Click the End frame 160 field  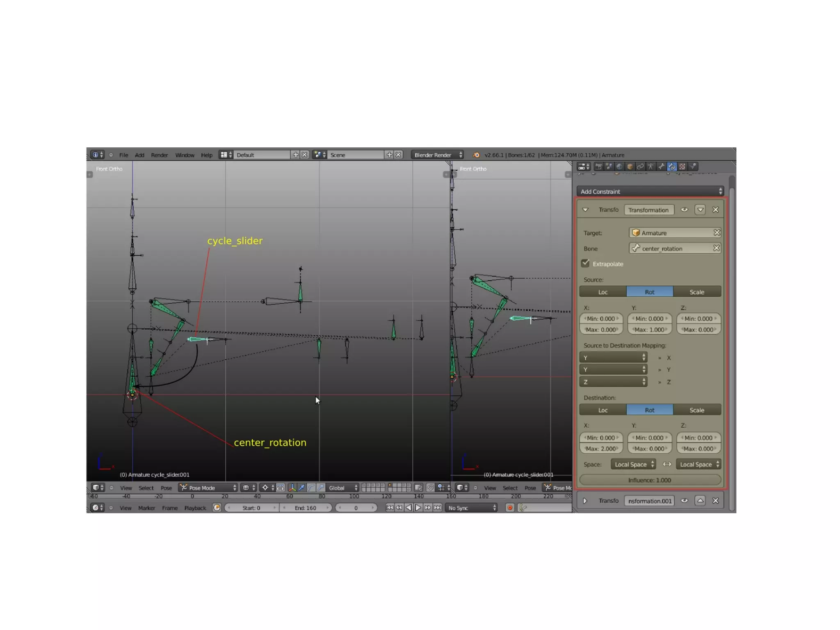point(305,508)
